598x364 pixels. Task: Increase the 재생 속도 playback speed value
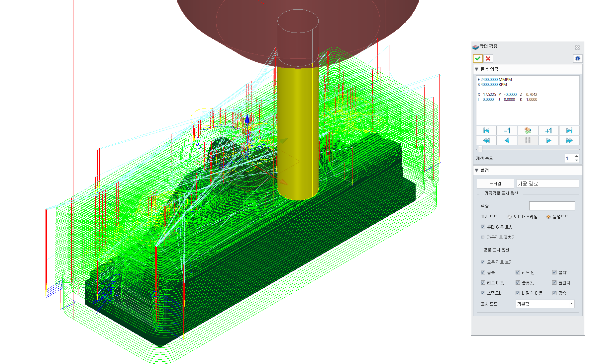(577, 156)
